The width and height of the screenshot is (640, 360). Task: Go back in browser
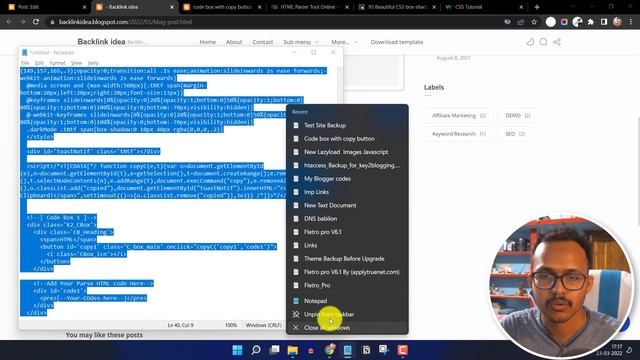(9, 22)
